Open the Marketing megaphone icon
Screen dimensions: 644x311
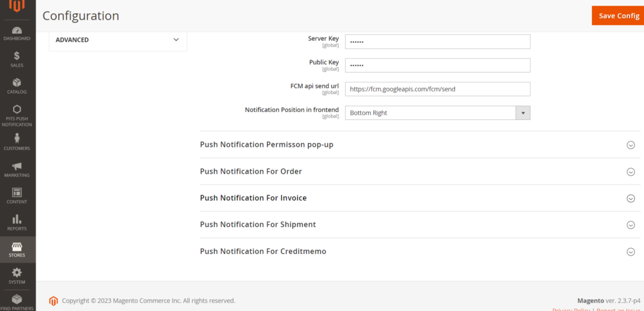tap(17, 166)
